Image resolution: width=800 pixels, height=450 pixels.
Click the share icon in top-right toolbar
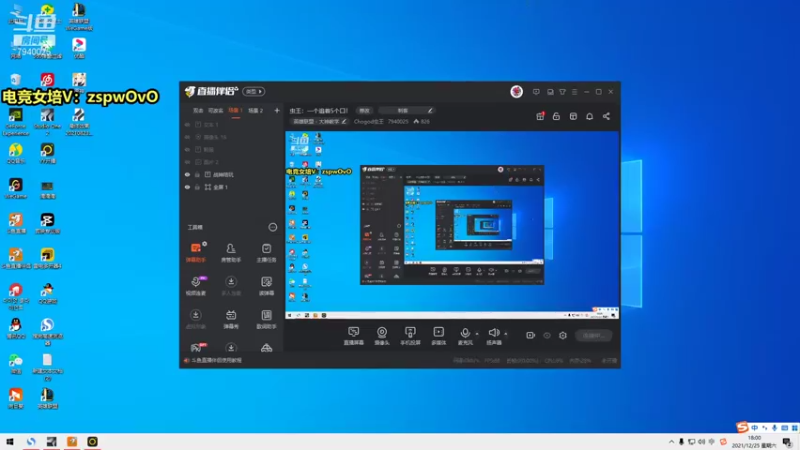tap(606, 116)
